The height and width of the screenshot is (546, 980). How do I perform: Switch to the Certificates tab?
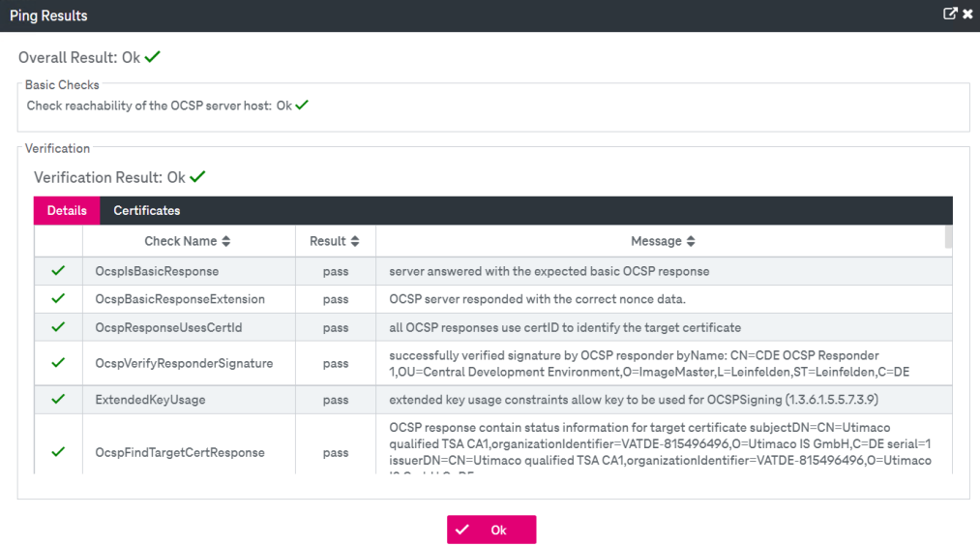(146, 210)
